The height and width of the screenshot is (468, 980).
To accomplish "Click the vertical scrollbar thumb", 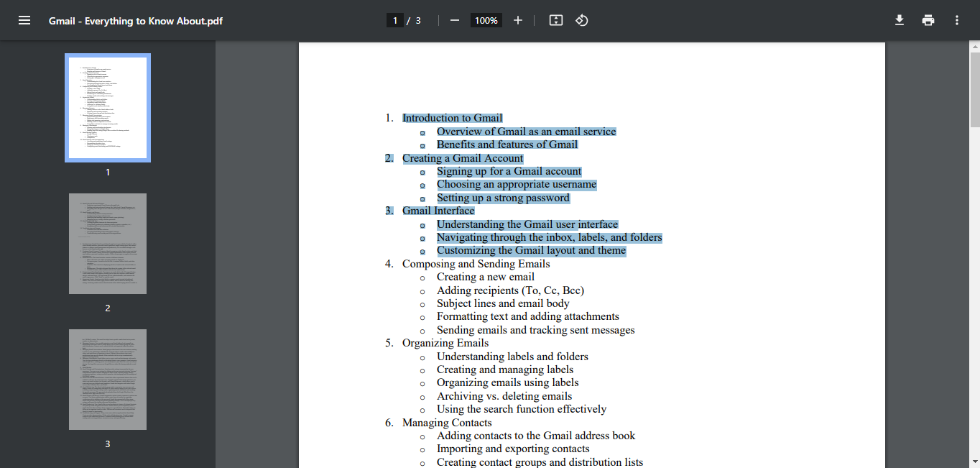I will tap(975, 89).
